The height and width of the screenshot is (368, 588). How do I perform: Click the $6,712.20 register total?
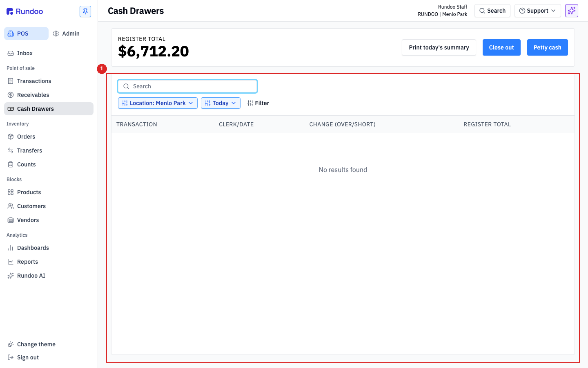pyautogui.click(x=154, y=51)
